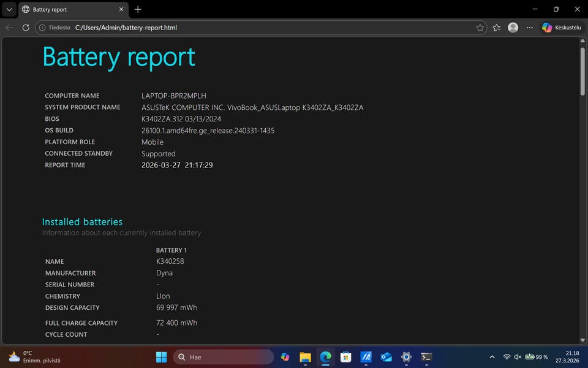
Task: Open File Explorer from the taskbar
Action: click(x=305, y=357)
